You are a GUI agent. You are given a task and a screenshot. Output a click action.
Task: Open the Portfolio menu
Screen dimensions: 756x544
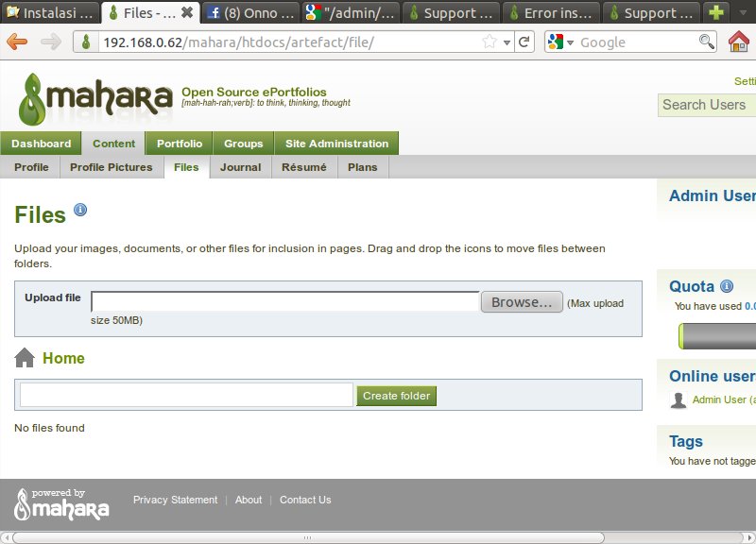tap(180, 144)
